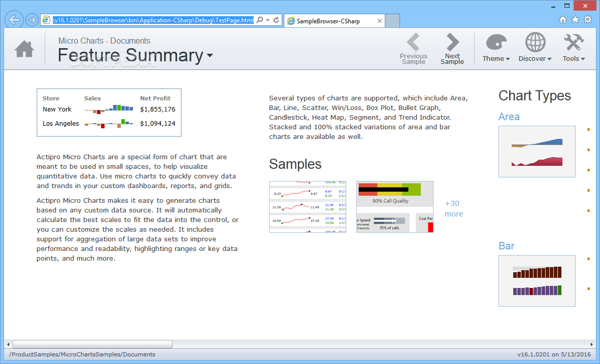Click the scroll right arrow
Screen dimensions: 600x364
point(591,344)
